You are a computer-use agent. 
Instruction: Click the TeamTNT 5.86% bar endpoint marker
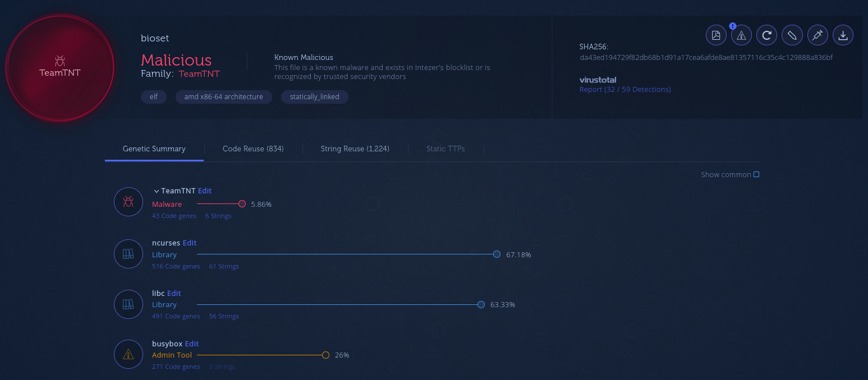(x=242, y=204)
